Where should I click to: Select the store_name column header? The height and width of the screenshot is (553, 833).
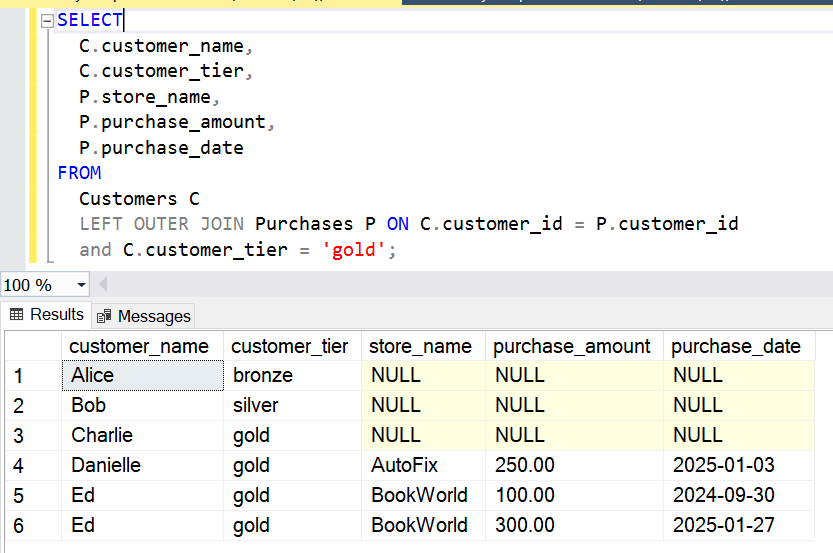tap(420, 346)
